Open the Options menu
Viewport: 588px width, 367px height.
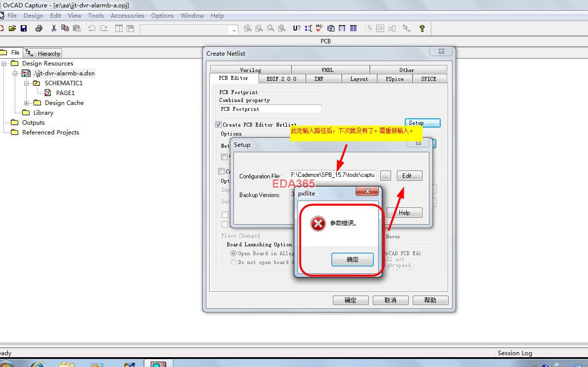click(x=163, y=16)
